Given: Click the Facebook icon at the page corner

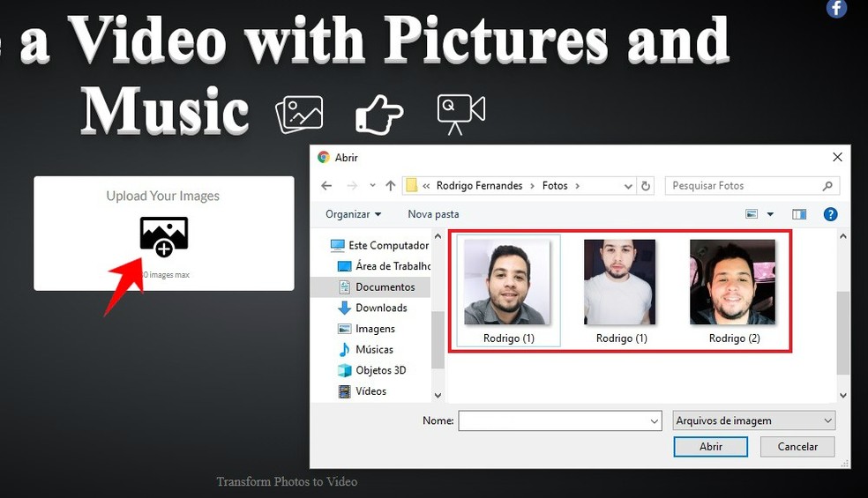Looking at the screenshot, I should (836, 8).
